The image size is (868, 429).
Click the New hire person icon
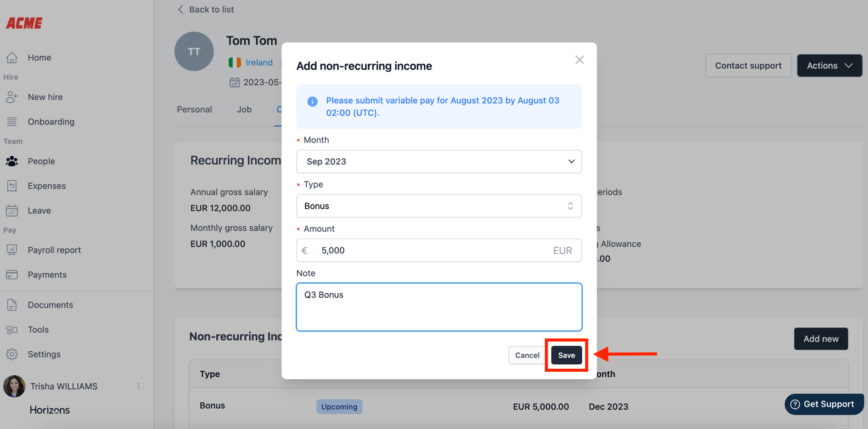[12, 97]
